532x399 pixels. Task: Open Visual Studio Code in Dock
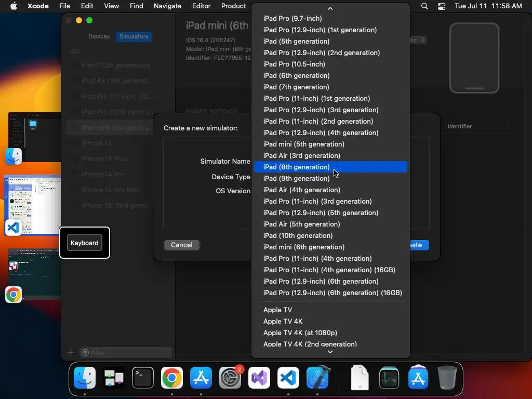tap(288, 378)
